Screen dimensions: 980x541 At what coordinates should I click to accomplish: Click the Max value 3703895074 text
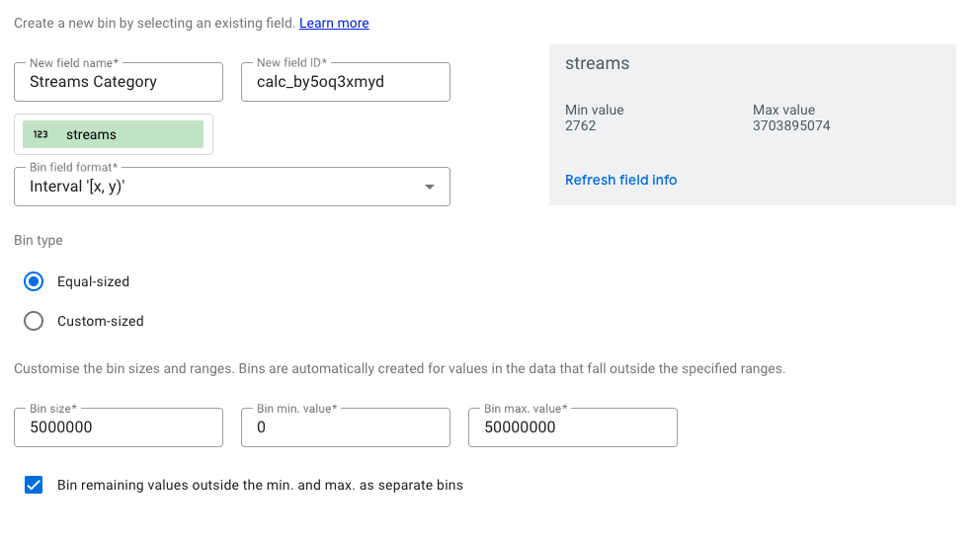[790, 125]
